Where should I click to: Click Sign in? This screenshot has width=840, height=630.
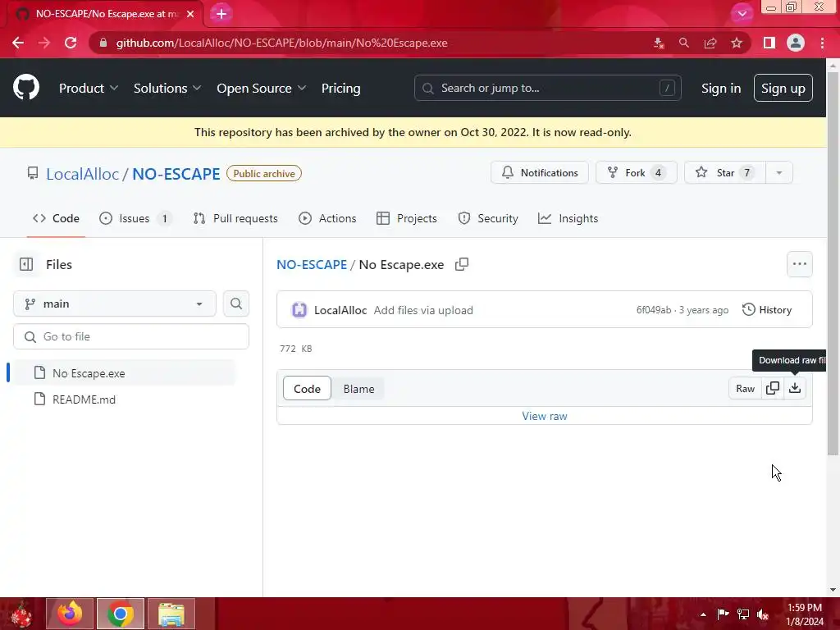tap(721, 89)
